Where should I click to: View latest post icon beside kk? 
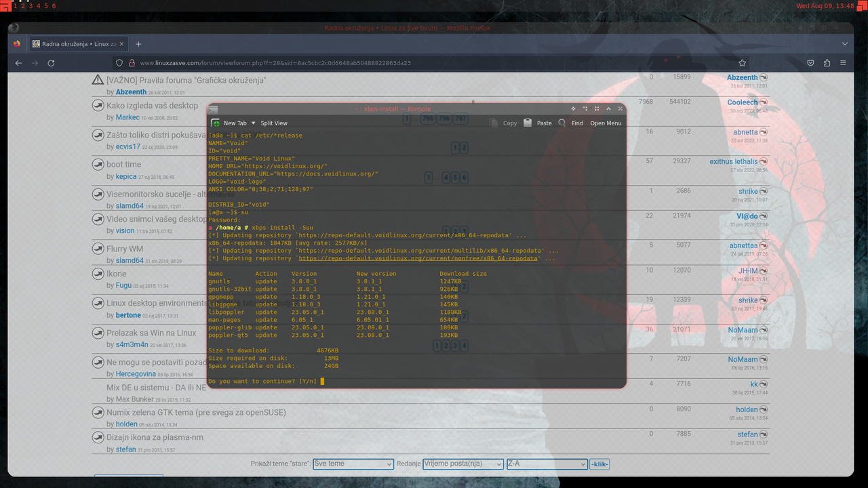point(764,384)
